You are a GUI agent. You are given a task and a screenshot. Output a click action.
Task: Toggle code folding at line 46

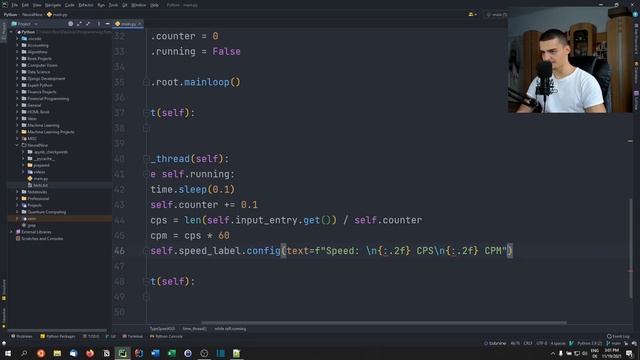pyautogui.click(x=146, y=251)
